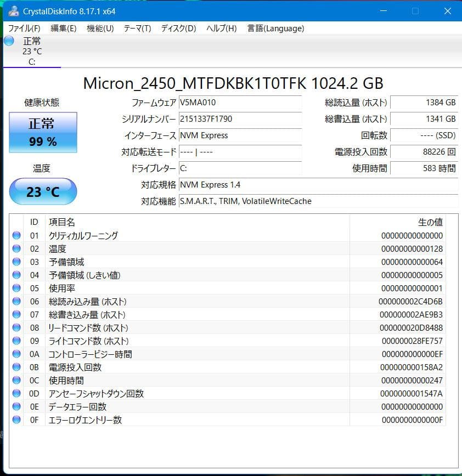Click the 23°C temperature indicator
The image size is (462, 476).
tap(43, 191)
